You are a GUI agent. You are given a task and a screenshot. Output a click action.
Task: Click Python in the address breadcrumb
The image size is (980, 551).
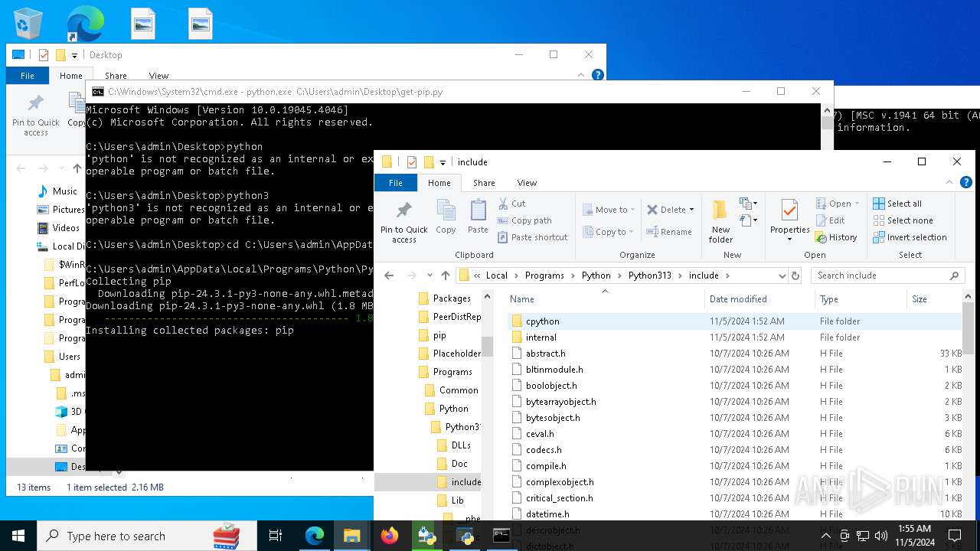tap(596, 275)
